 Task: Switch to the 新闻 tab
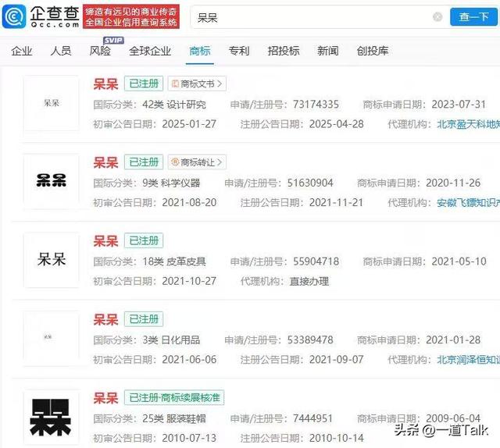(328, 51)
